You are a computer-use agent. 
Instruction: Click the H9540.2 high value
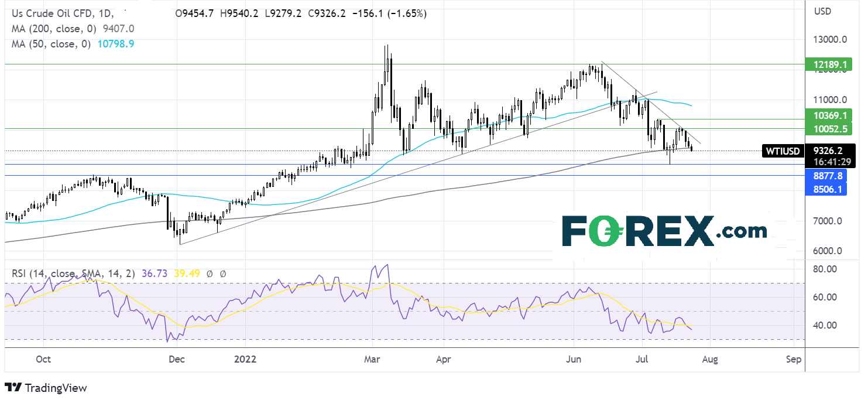click(x=240, y=13)
